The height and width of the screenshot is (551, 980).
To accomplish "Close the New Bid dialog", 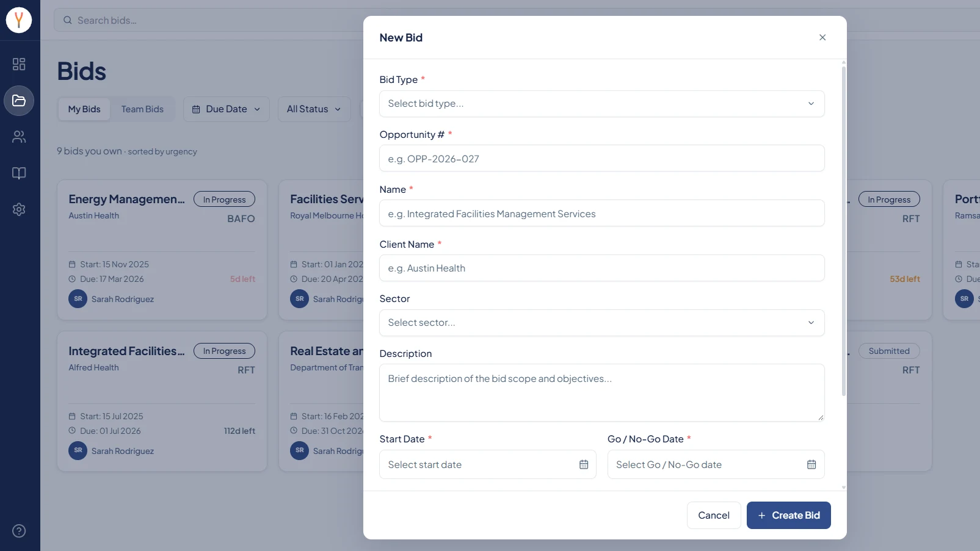I will click(x=822, y=37).
